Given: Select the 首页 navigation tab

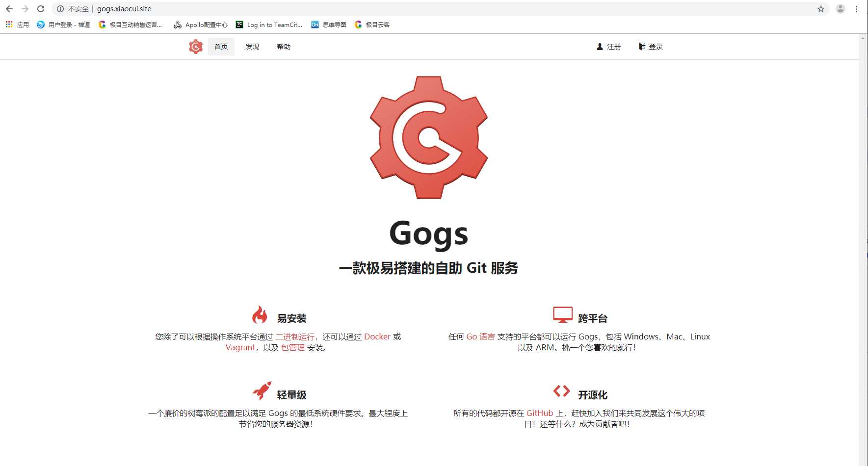Looking at the screenshot, I should pos(221,47).
